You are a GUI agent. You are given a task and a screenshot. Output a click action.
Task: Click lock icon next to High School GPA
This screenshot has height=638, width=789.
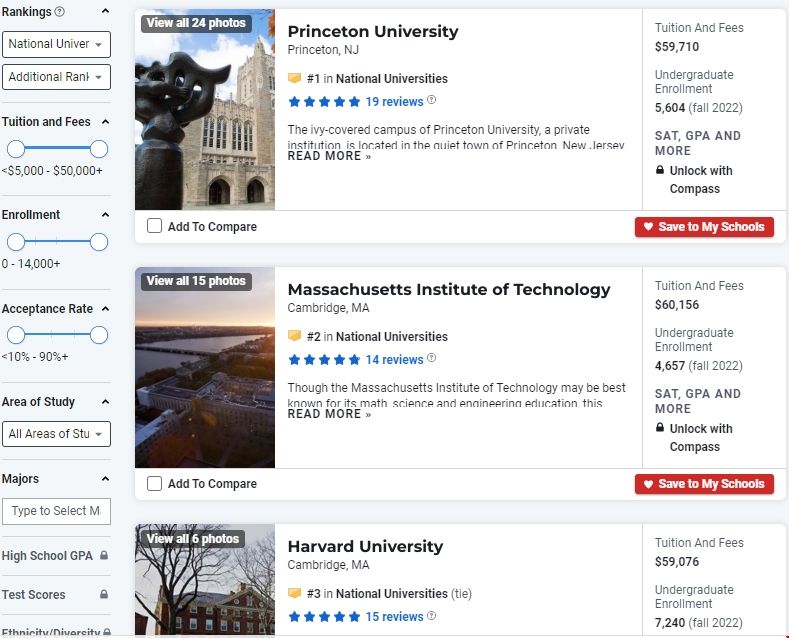(x=104, y=555)
